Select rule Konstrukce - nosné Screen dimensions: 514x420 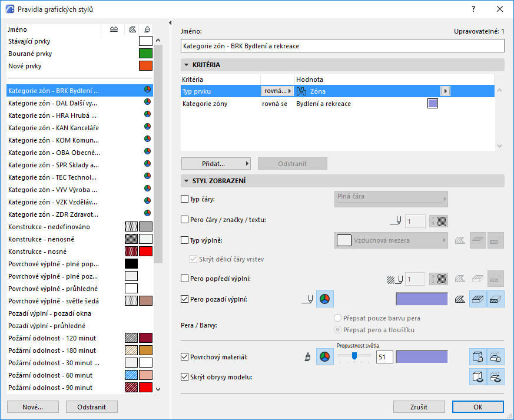tap(79, 252)
